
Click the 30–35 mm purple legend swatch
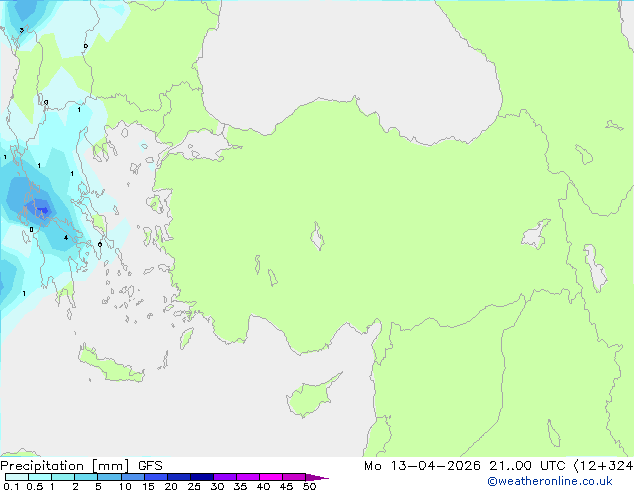pyautogui.click(x=225, y=477)
